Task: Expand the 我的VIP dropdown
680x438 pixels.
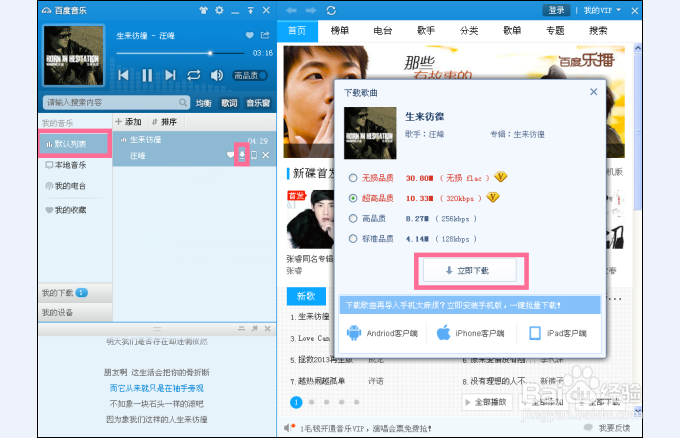Action: tap(602, 10)
